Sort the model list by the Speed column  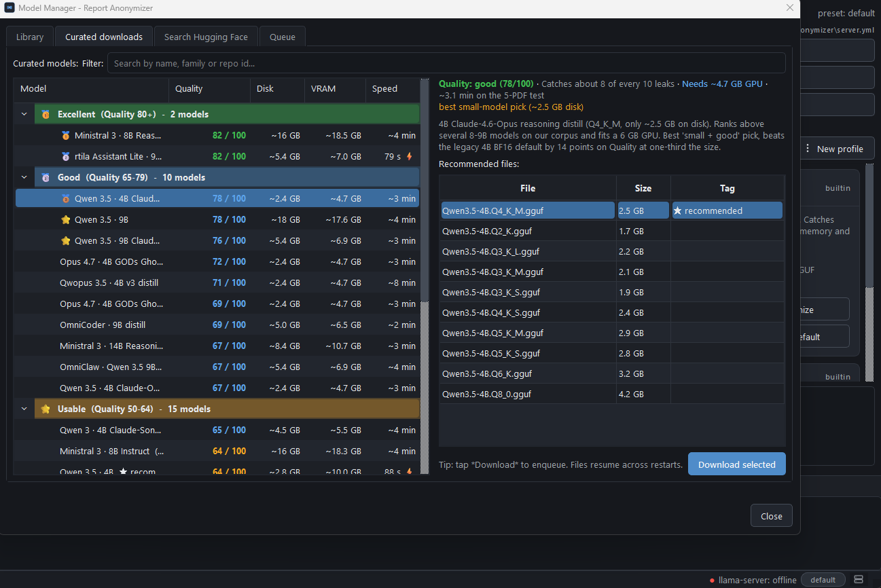(x=393, y=89)
